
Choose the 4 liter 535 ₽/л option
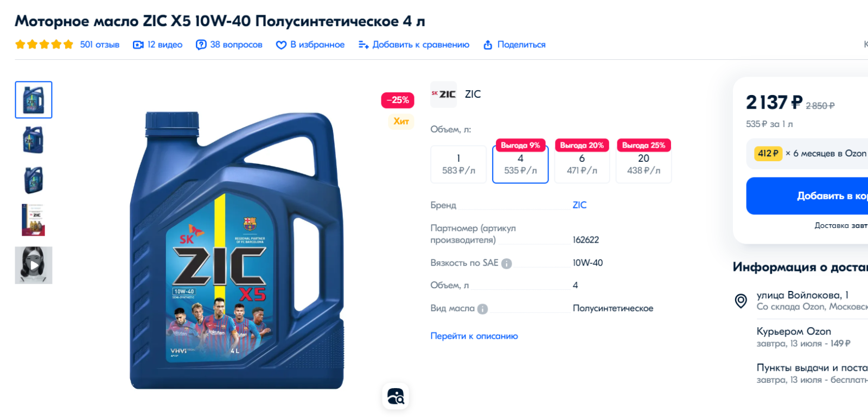click(x=520, y=164)
